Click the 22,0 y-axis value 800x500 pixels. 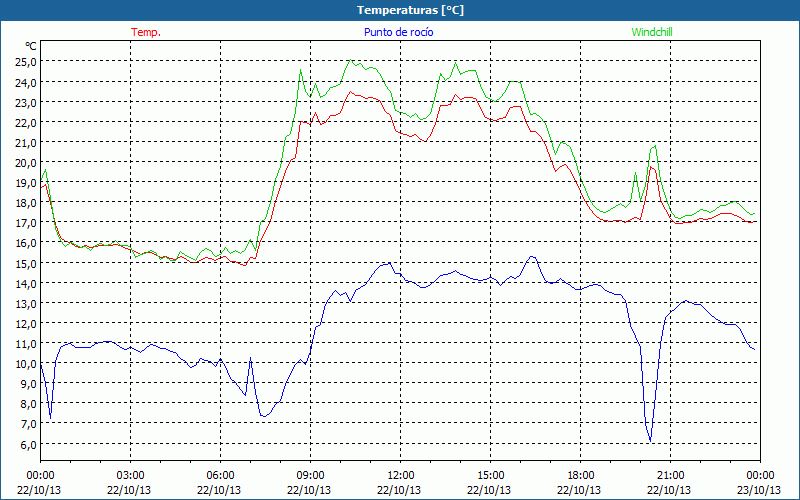26,122
